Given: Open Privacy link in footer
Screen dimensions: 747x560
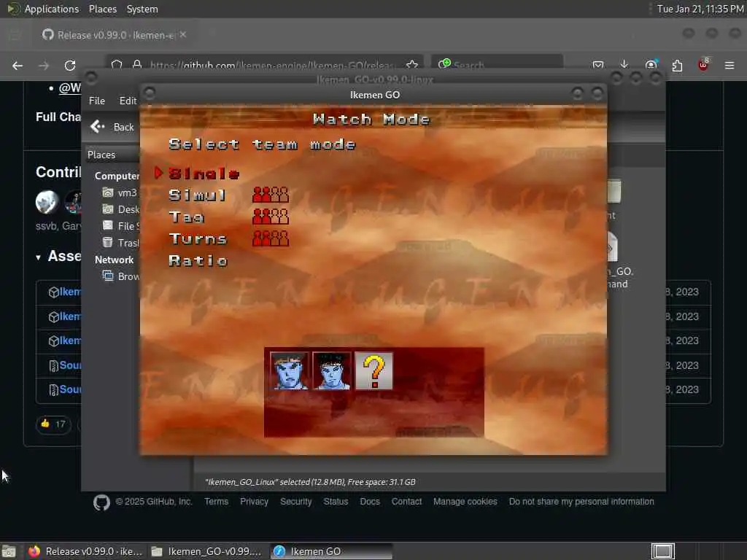Looking at the screenshot, I should click(x=254, y=502).
